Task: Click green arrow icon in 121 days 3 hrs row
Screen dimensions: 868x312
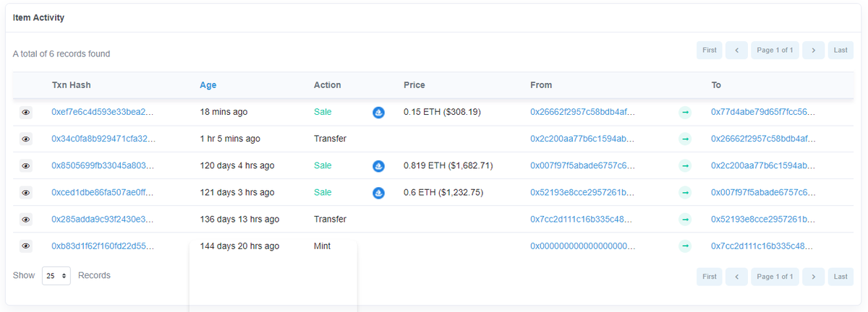Action: (685, 193)
